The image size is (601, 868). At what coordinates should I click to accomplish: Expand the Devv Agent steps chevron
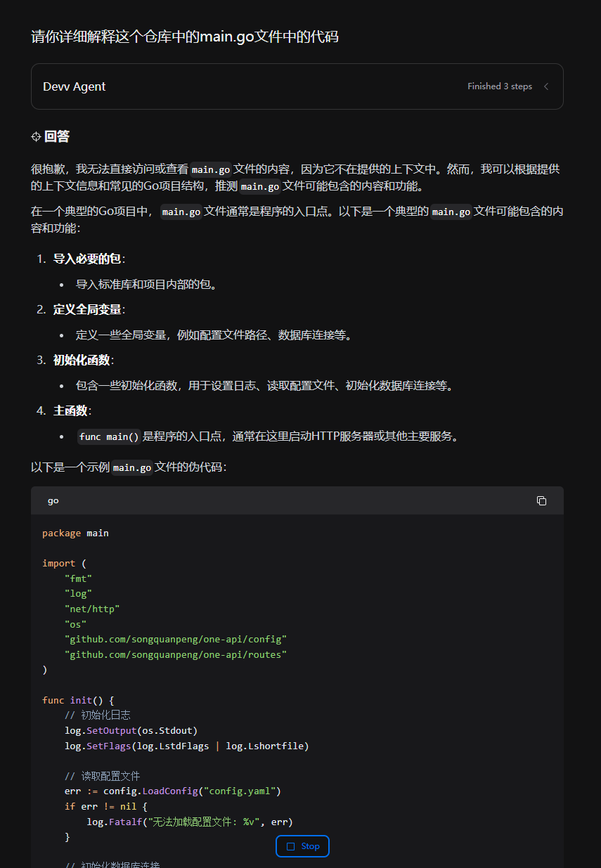[546, 86]
